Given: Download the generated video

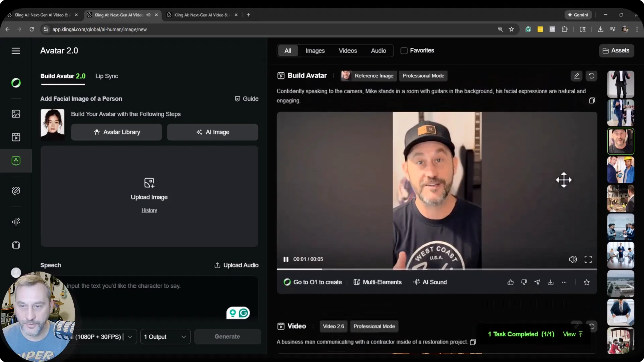Looking at the screenshot, I should (551, 282).
